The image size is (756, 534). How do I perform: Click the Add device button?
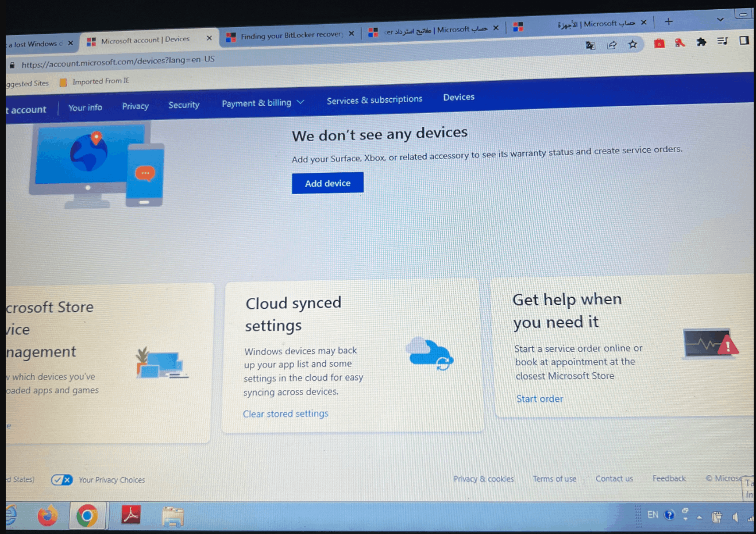327,183
